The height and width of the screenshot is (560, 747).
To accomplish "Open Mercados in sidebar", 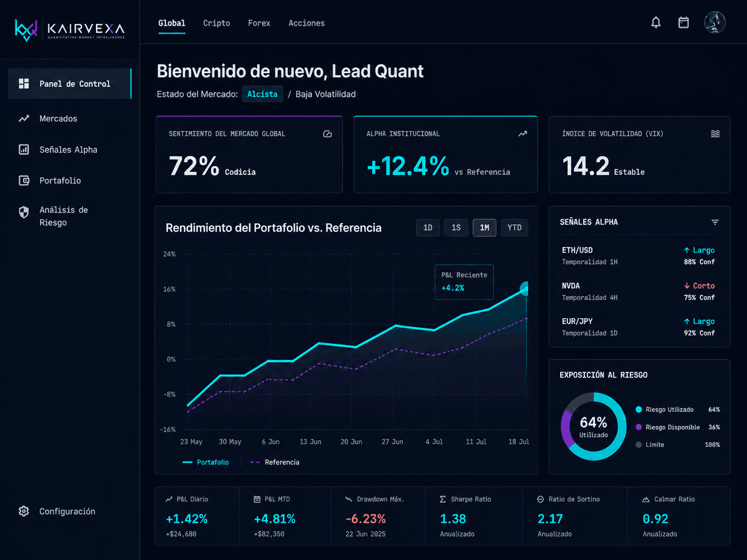I will (x=70, y=119).
